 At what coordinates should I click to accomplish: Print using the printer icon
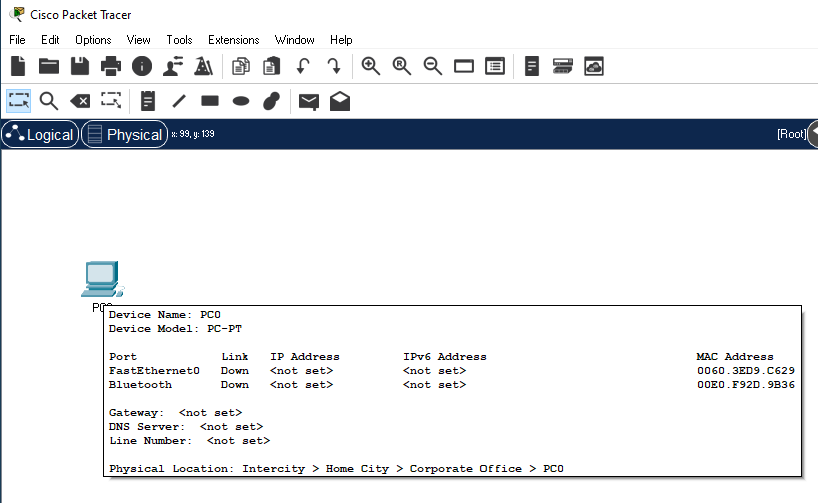pyautogui.click(x=111, y=66)
